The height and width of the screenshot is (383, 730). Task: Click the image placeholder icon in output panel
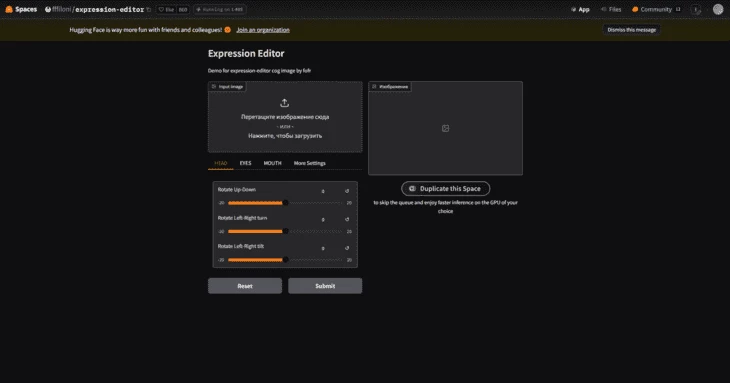[446, 128]
